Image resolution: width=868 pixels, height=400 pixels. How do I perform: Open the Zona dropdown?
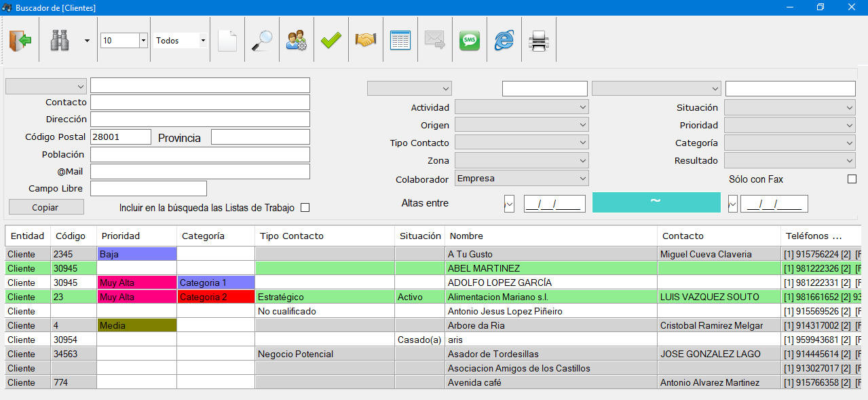click(521, 161)
